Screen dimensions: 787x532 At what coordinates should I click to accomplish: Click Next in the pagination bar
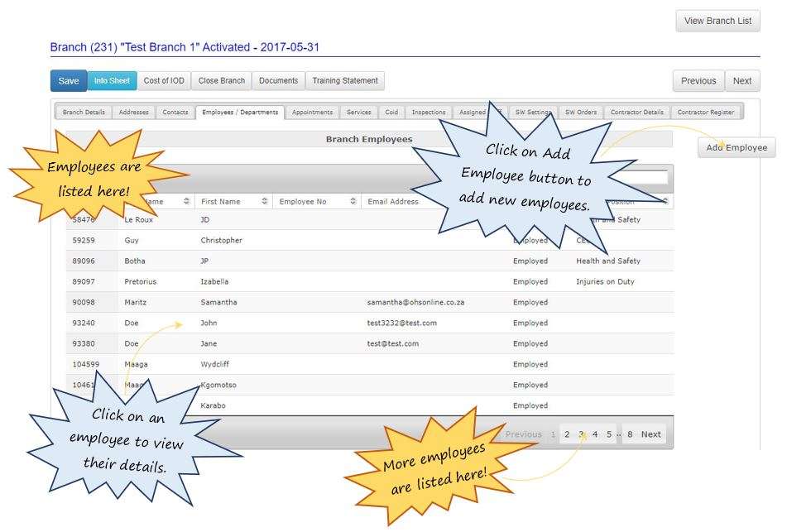[650, 434]
